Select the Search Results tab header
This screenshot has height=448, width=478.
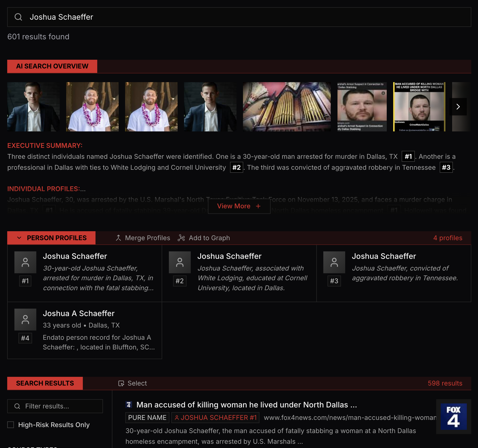45,383
